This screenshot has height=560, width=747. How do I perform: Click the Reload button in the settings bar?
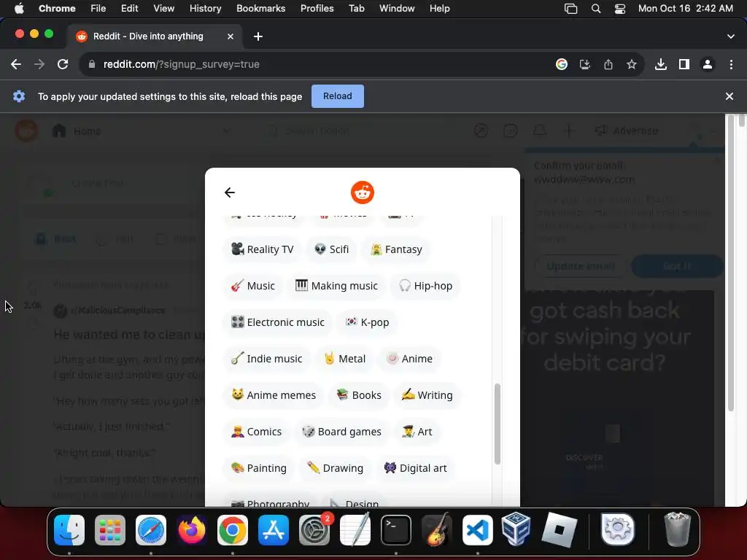pos(337,96)
